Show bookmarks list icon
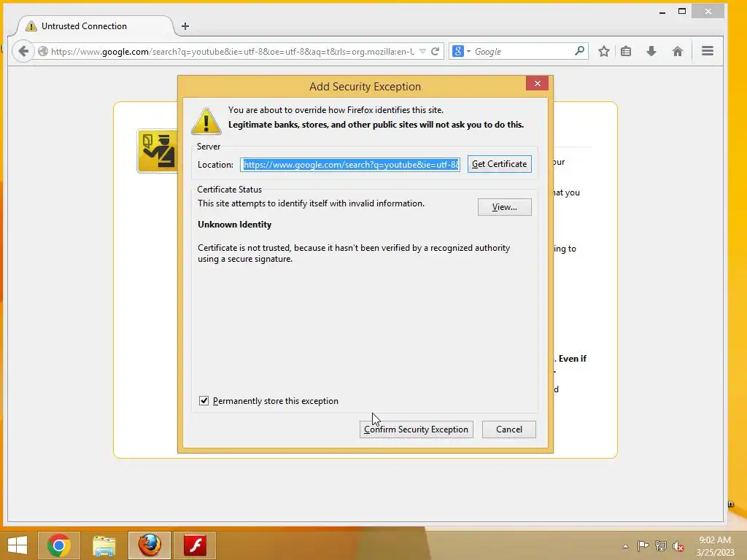 [x=626, y=52]
